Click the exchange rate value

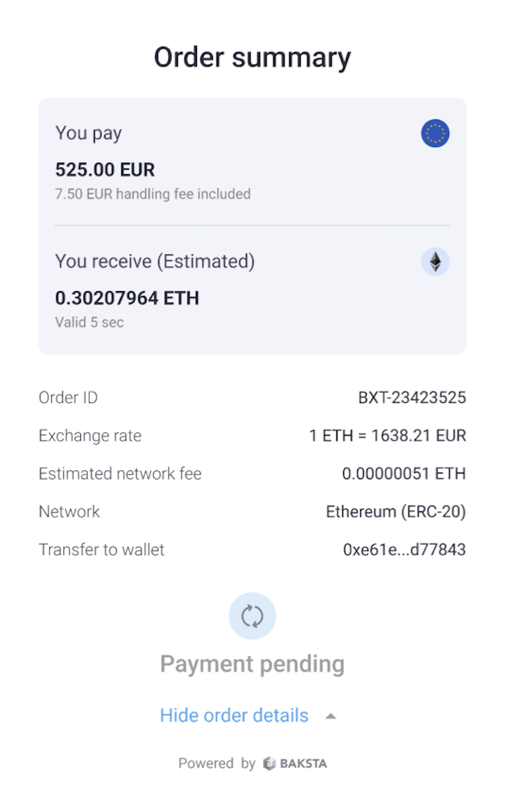point(387,436)
